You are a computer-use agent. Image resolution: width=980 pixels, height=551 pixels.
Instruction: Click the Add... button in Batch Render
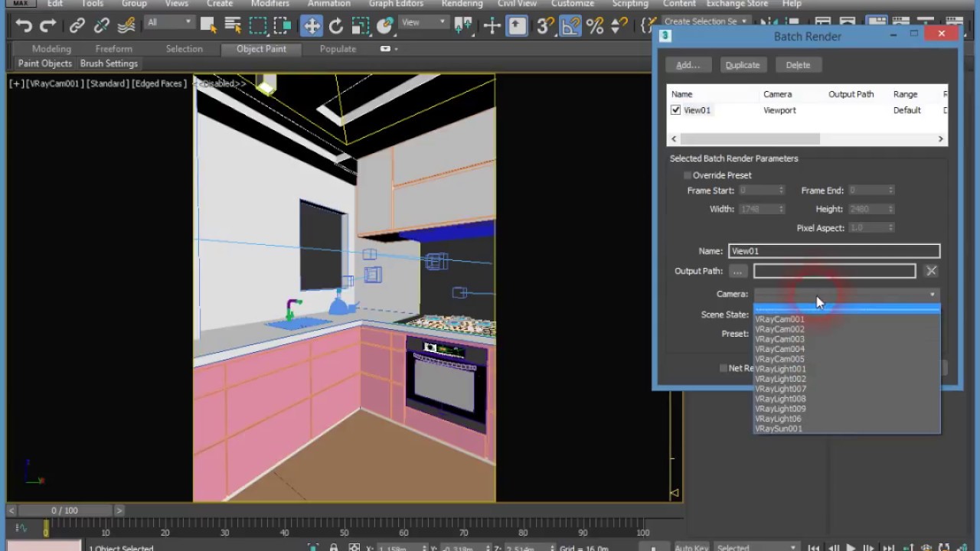pos(688,65)
